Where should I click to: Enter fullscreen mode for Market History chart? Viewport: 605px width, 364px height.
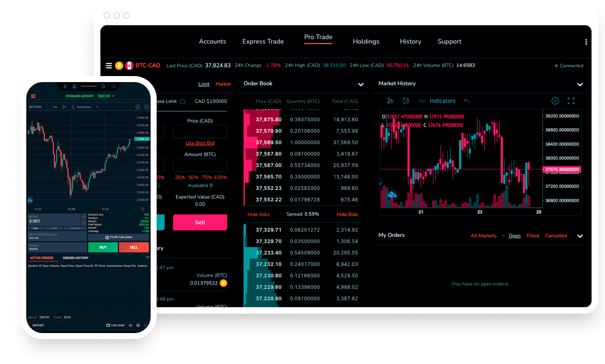[x=571, y=101]
